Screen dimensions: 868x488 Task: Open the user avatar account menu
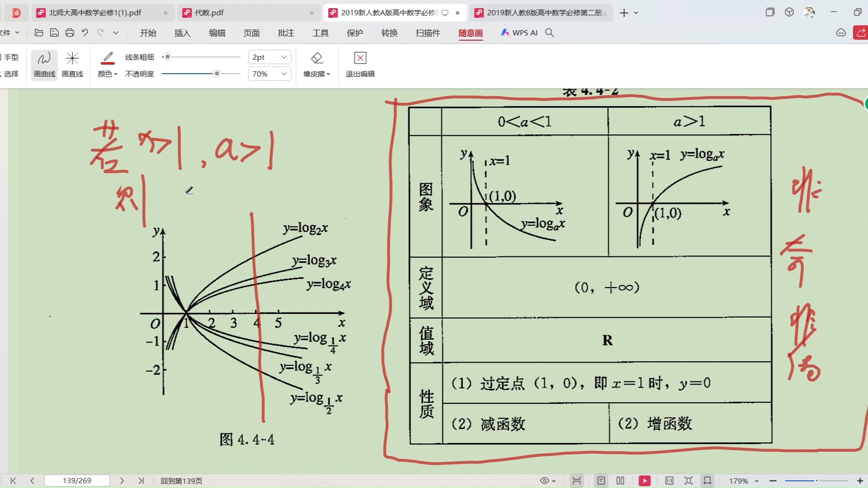810,12
